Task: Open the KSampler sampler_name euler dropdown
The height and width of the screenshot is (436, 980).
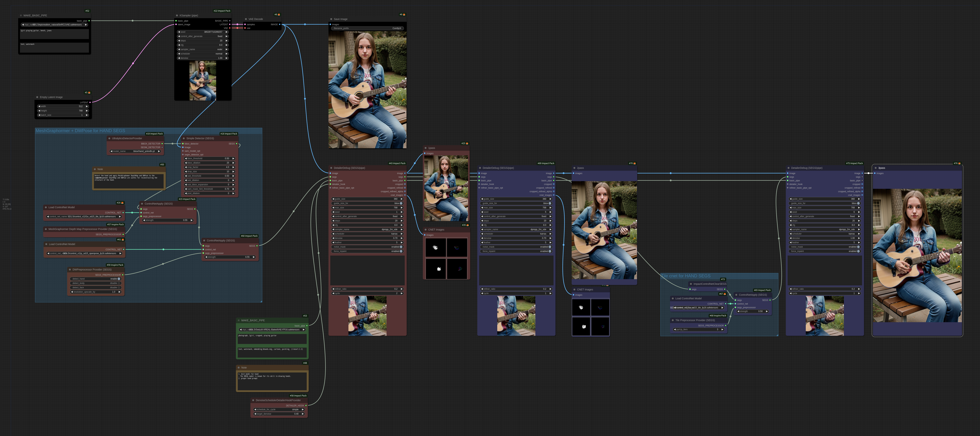Action: point(203,49)
